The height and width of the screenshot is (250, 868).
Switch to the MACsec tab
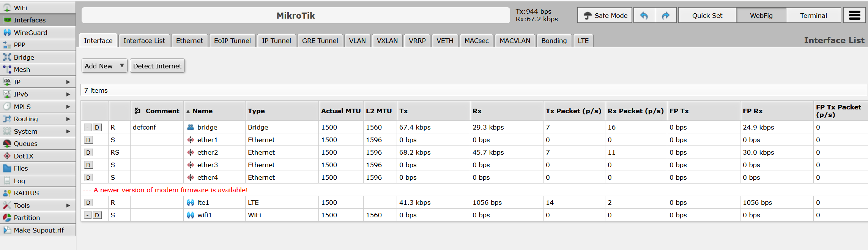point(477,41)
